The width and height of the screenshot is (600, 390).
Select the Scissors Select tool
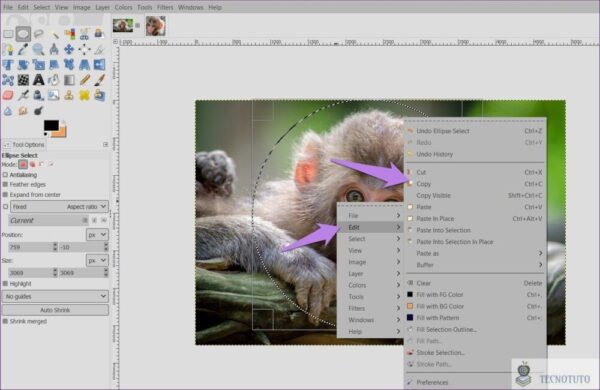point(85,34)
